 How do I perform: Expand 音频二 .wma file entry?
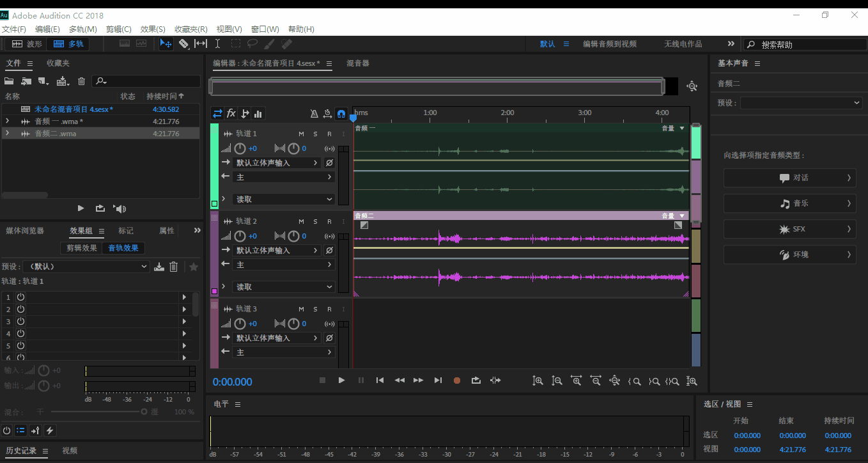pos(7,133)
